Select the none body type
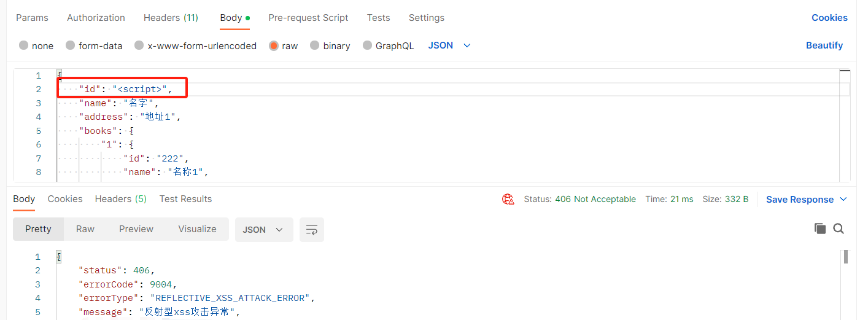Screen dimensions: 868x320 [24, 45]
